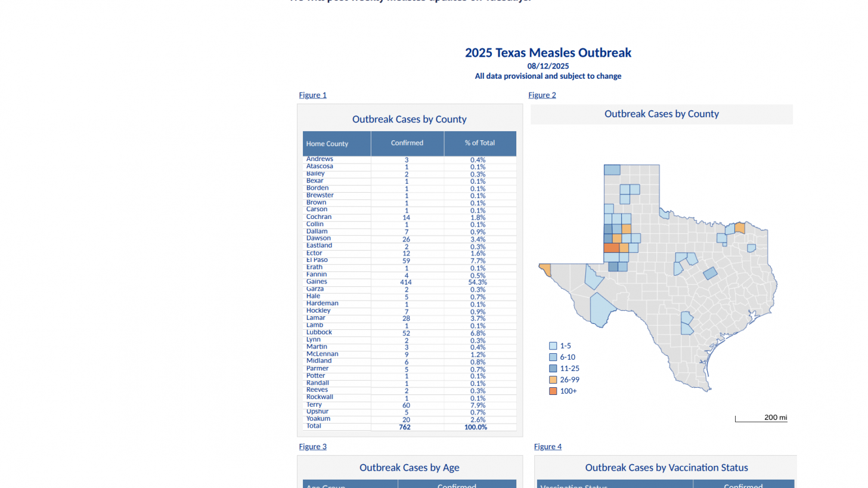Click the 100+ cases legend swatch
868x488 pixels.
553,391
